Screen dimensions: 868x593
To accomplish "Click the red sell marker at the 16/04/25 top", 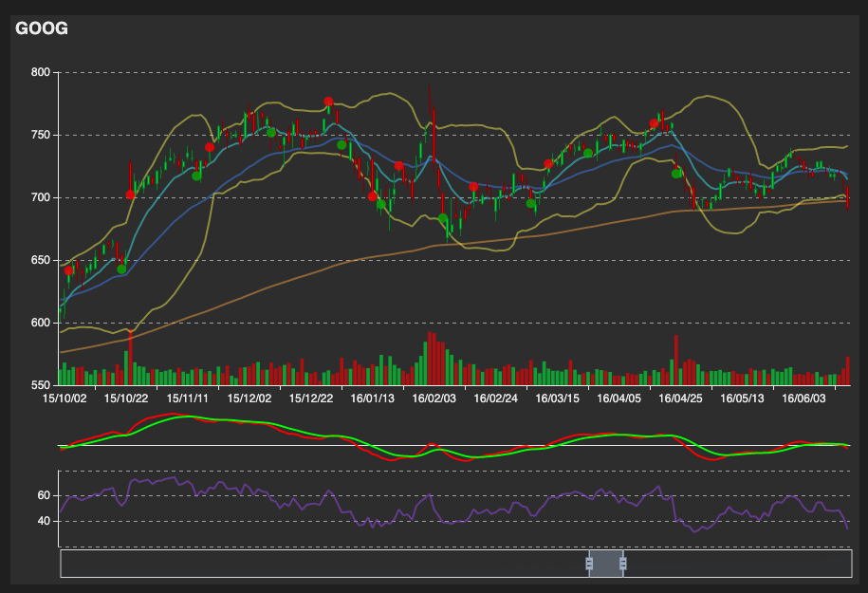I will (x=654, y=122).
